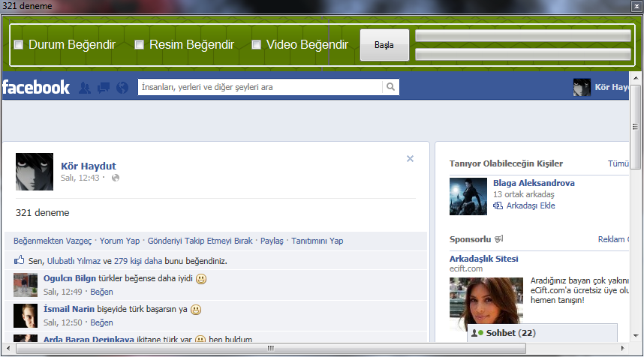Toggle the Resim Beğendir checkbox
Screen dimensions: 644x357
pyautogui.click(x=139, y=45)
